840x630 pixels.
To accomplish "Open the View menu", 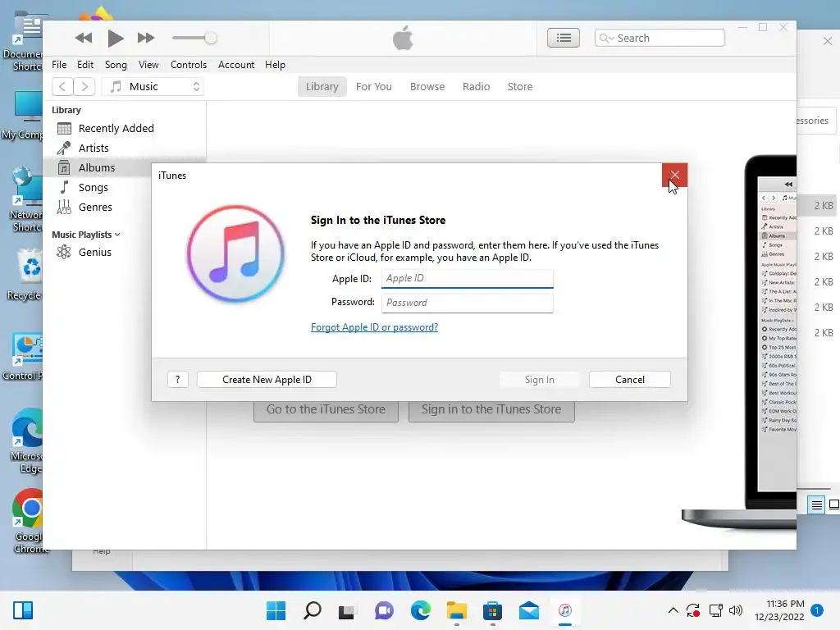I will [x=148, y=65].
